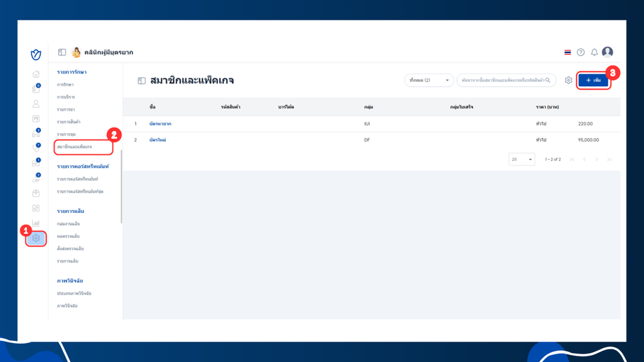The image size is (644, 362).
Task: Open the bar chart reports icon
Action: click(x=36, y=223)
